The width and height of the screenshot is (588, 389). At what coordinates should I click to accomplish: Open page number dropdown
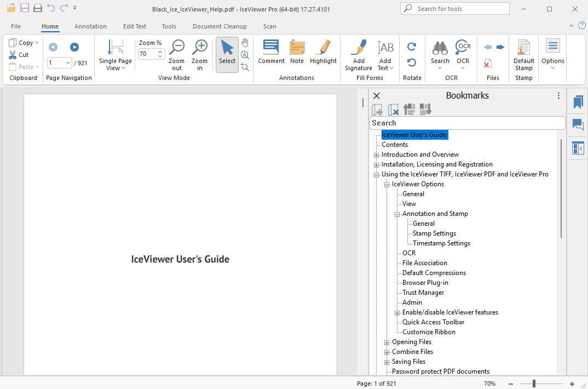coord(68,62)
